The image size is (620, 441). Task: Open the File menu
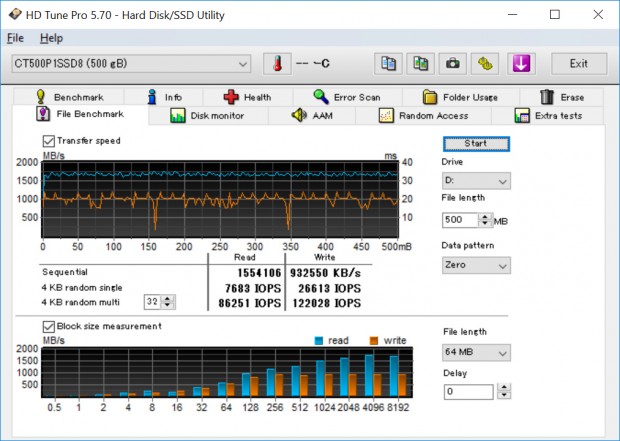(15, 38)
